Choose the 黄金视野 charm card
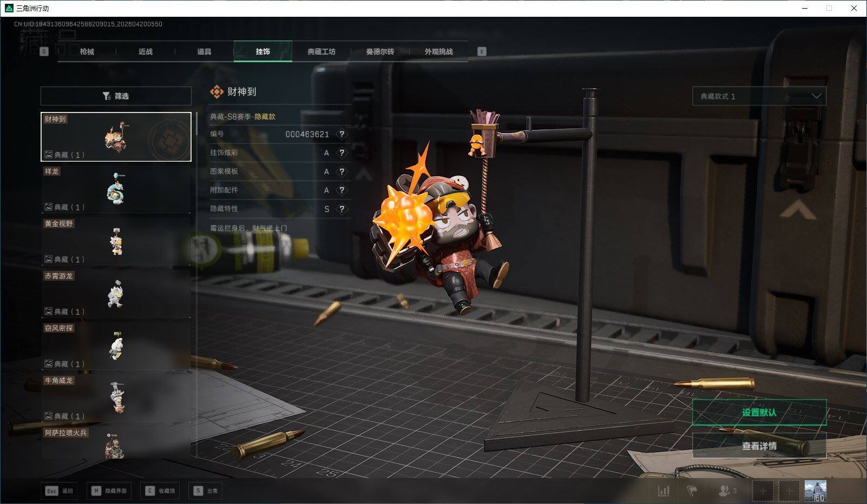Viewport: 867px width, 504px height. point(116,241)
